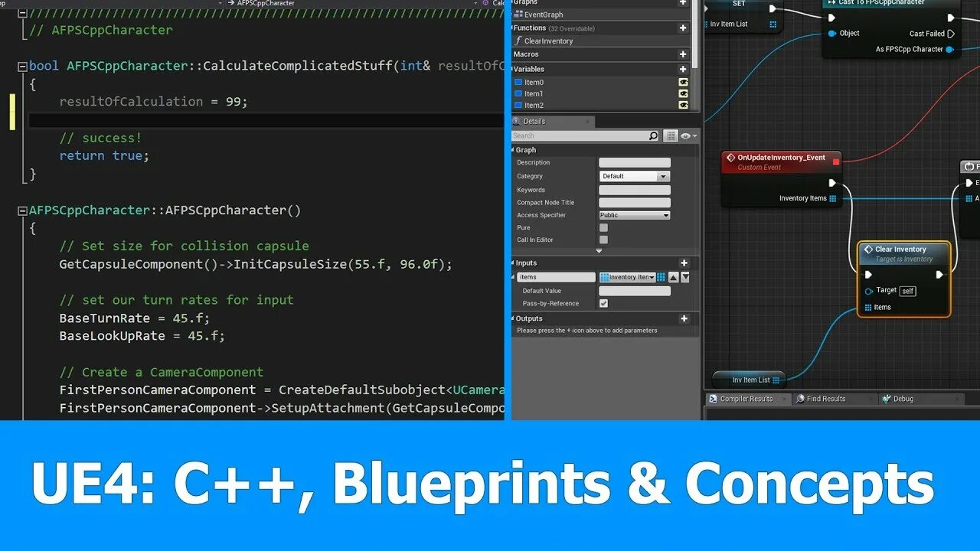The image size is (980, 551).
Task: Click Clear Inventory Items array pin
Action: 868,308
